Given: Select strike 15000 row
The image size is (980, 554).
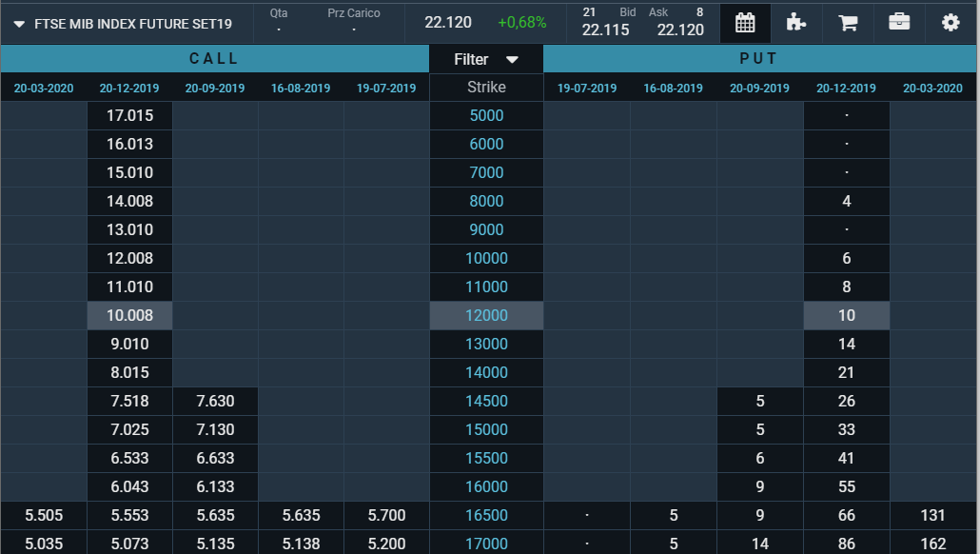Looking at the screenshot, I should [x=486, y=429].
